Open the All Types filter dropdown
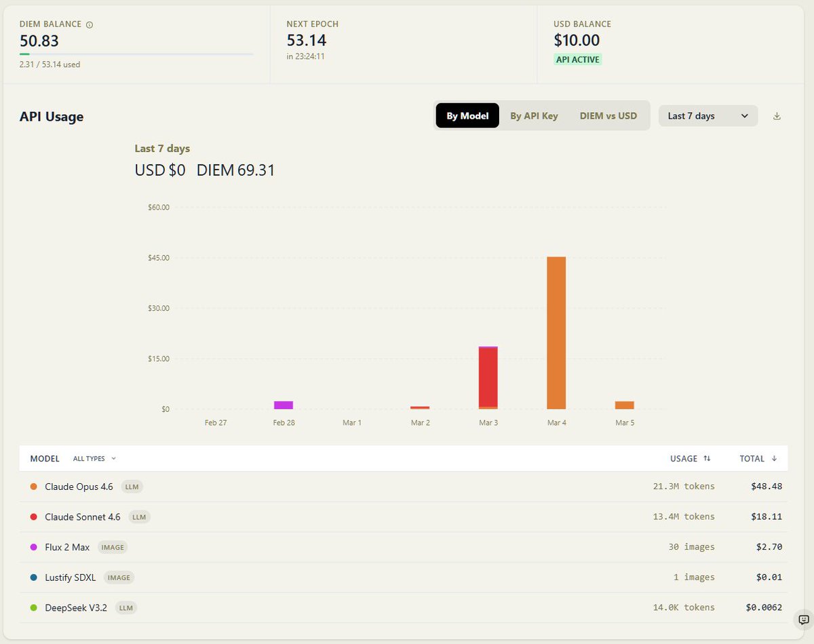Image resolution: width=814 pixels, height=644 pixels. click(x=94, y=459)
